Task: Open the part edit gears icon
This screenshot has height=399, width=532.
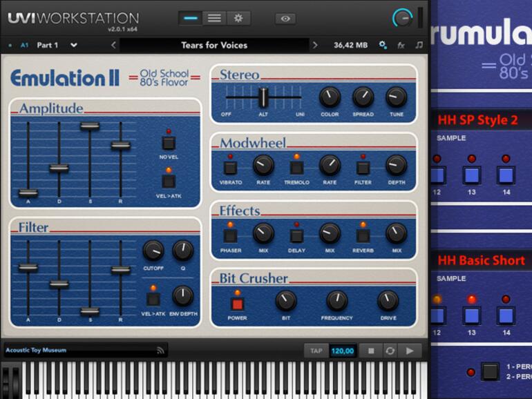Action: point(383,45)
